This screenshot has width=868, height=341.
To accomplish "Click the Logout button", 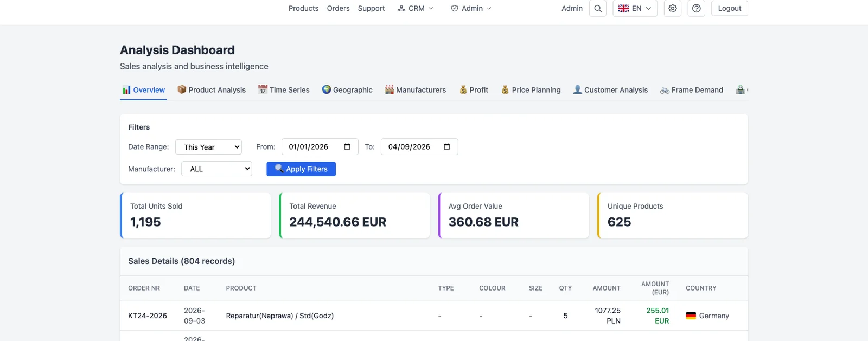I will tap(730, 9).
